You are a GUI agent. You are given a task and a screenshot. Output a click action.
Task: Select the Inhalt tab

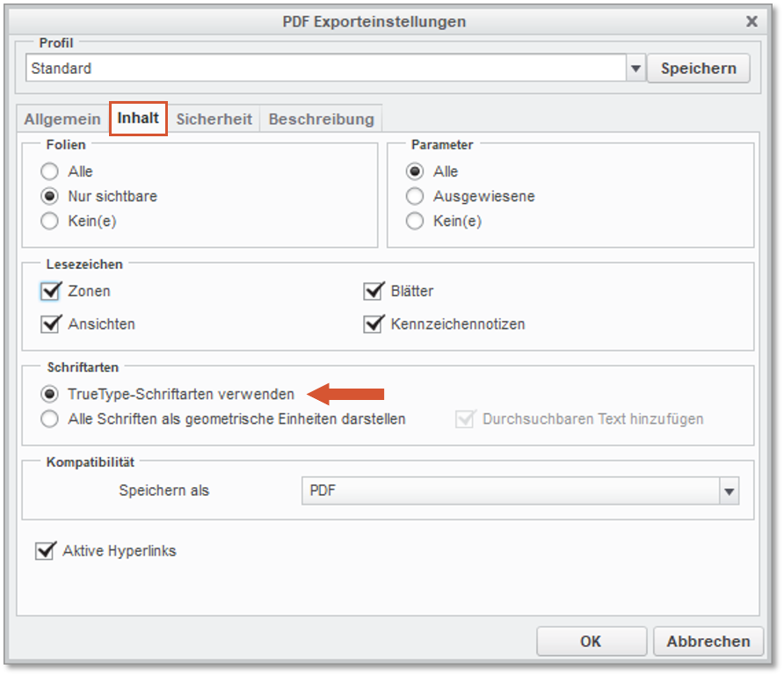tap(138, 119)
